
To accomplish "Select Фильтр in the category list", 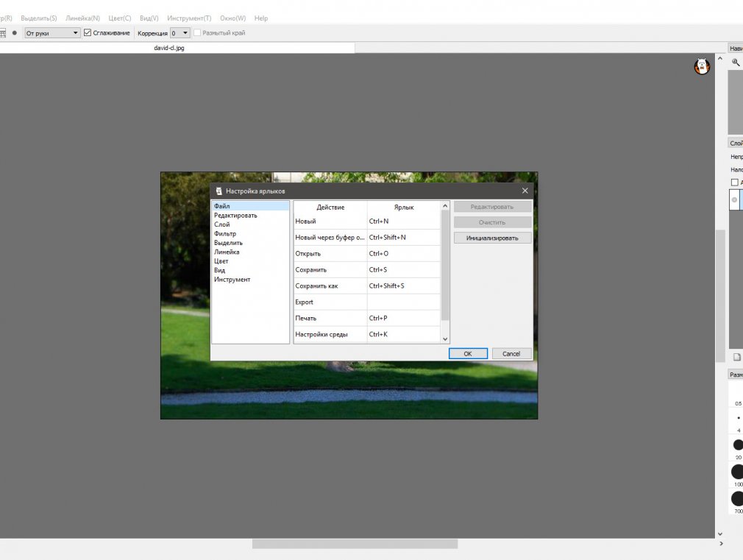I will pos(250,234).
